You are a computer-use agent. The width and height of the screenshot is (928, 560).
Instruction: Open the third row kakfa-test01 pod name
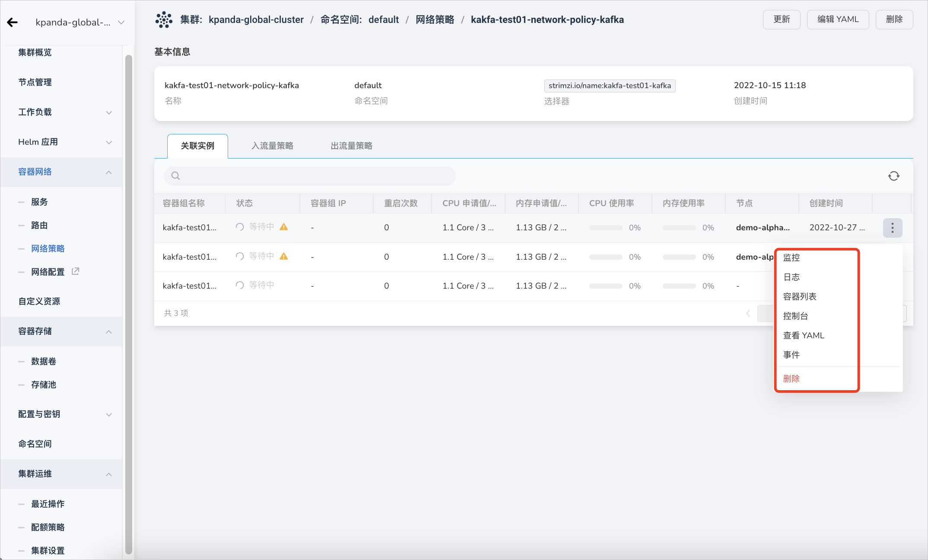coord(190,286)
